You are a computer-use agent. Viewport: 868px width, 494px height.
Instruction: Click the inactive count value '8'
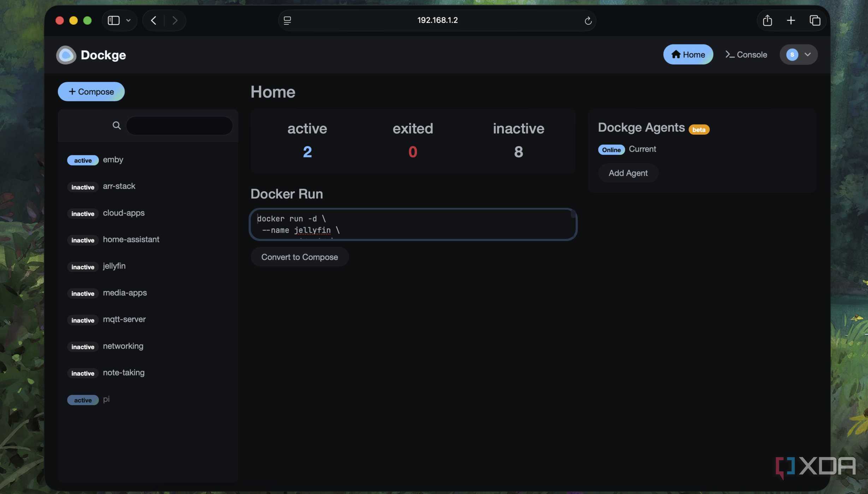518,152
